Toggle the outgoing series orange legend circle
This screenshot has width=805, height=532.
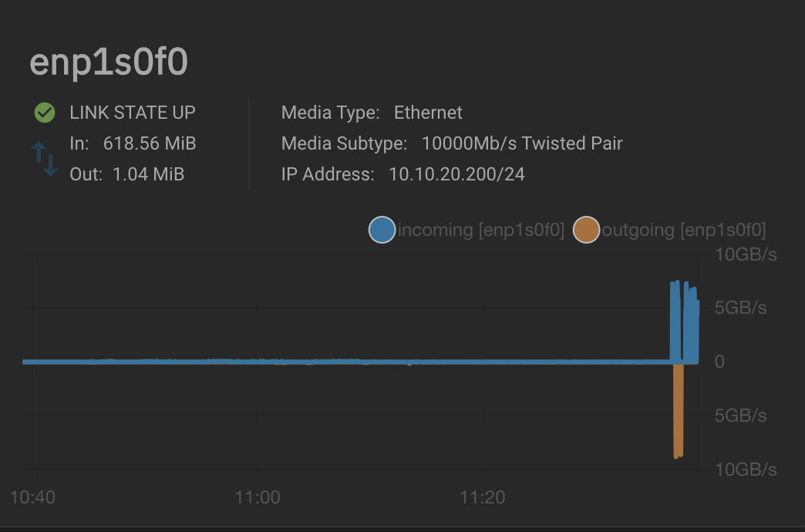coord(586,230)
